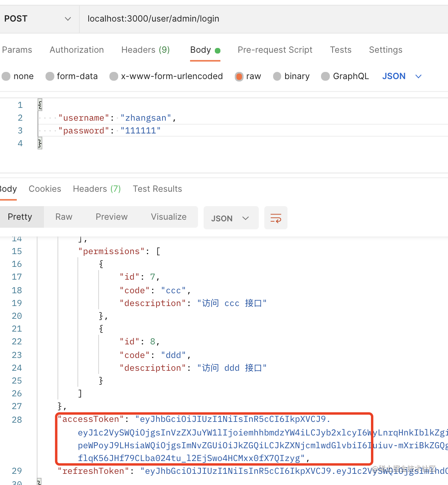This screenshot has height=485, width=448.
Task: Open the response JSON format dropdown
Action: pos(231,218)
